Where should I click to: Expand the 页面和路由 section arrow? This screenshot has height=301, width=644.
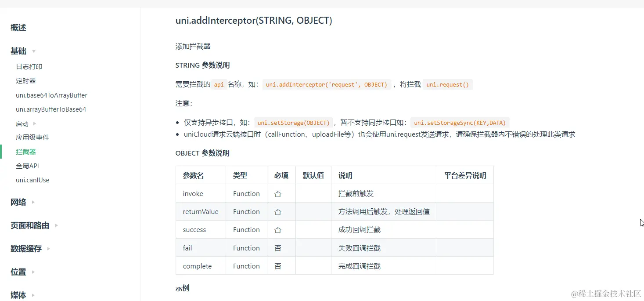pos(56,225)
